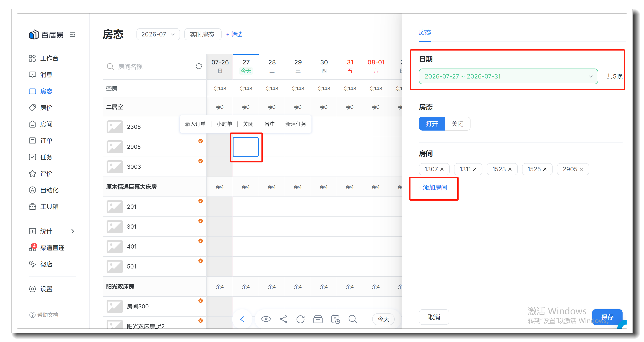The image size is (644, 342).
Task: Click the eye view icon in the bottom toolbar
Action: (266, 319)
